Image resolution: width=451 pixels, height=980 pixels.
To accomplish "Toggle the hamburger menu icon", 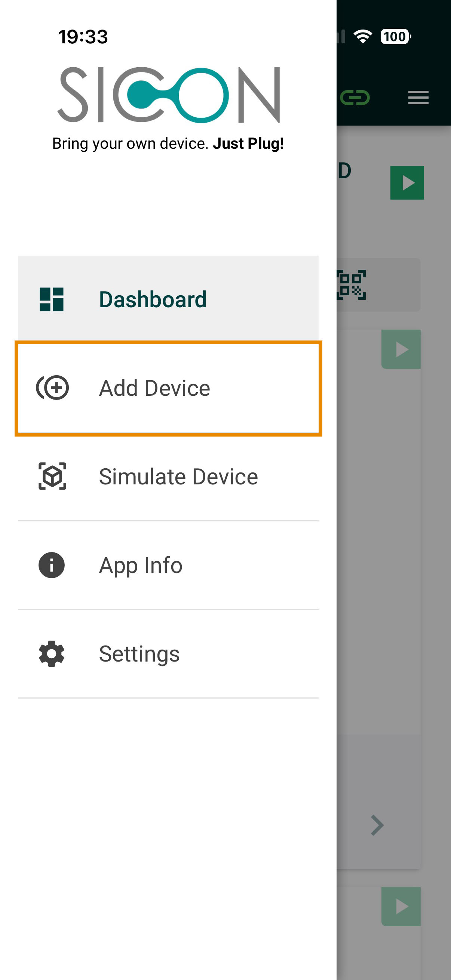I will (x=418, y=98).
